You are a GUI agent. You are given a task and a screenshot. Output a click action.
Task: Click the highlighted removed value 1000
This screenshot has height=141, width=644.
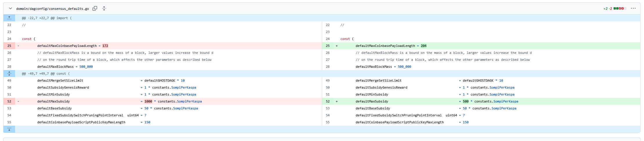point(148,101)
